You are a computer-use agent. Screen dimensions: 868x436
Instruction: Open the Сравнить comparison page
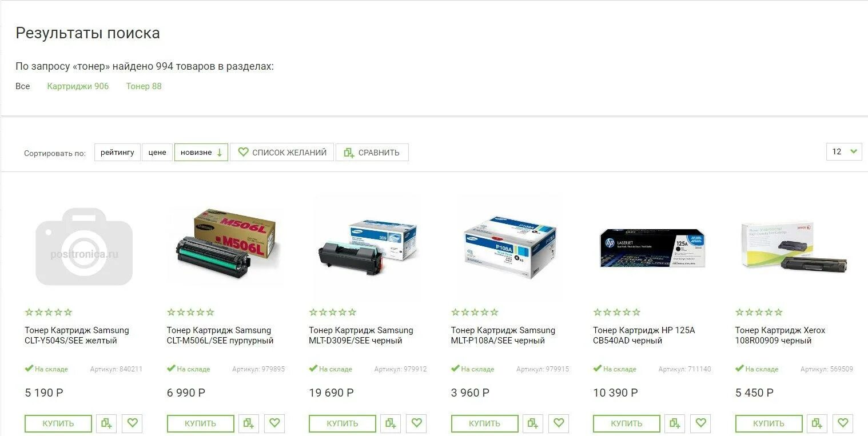(x=372, y=153)
